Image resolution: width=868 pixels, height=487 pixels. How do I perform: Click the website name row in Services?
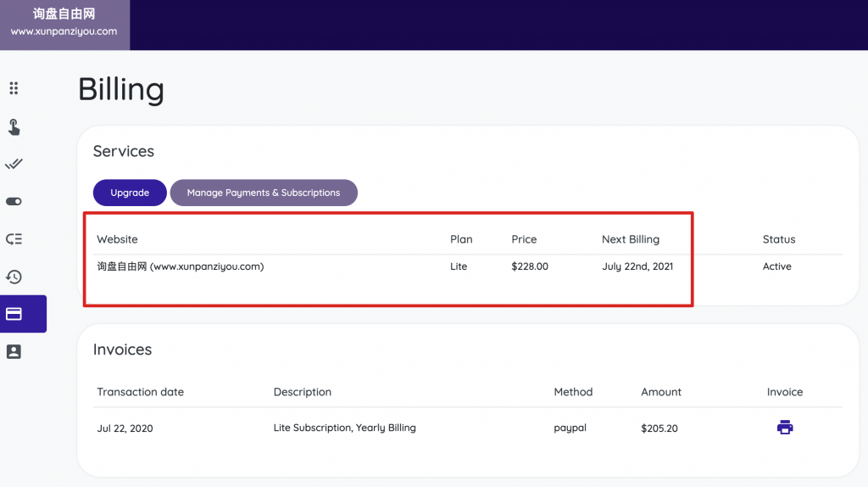(x=180, y=266)
